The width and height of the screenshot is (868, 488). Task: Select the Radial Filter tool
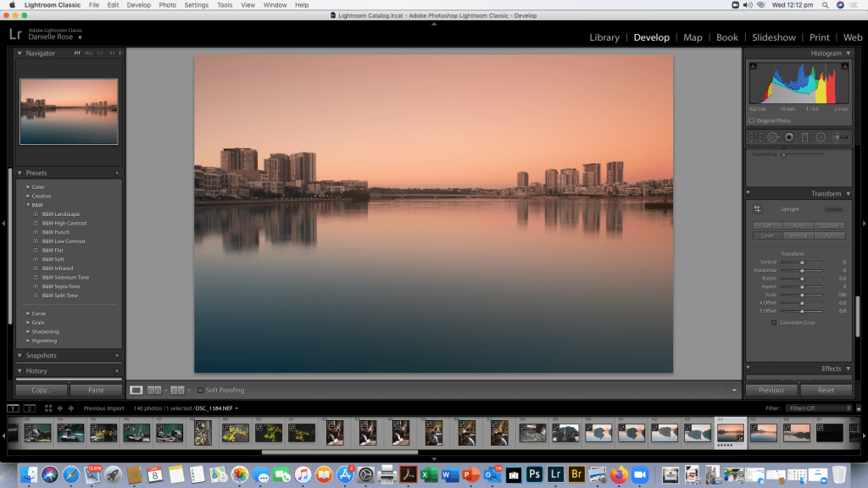pos(821,137)
